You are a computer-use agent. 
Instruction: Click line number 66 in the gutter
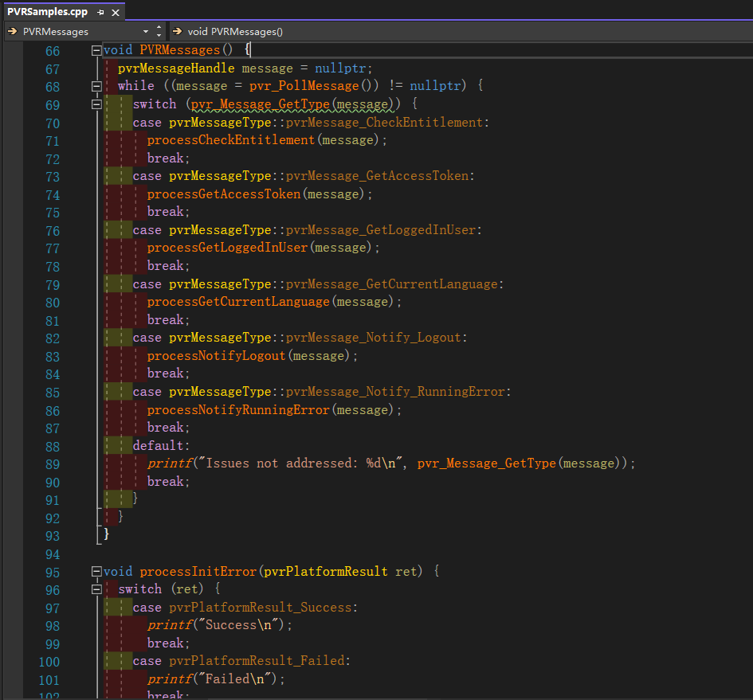(53, 51)
